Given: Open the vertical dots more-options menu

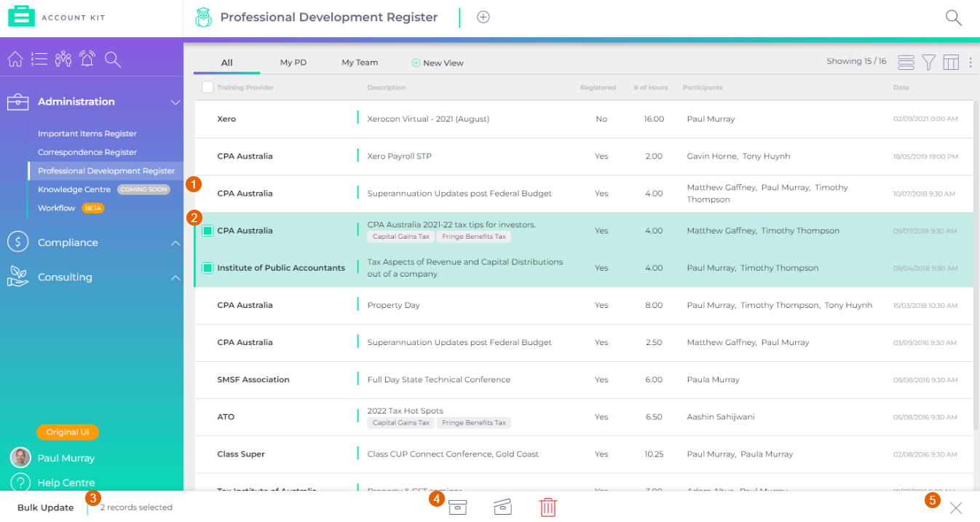Looking at the screenshot, I should coord(971,63).
